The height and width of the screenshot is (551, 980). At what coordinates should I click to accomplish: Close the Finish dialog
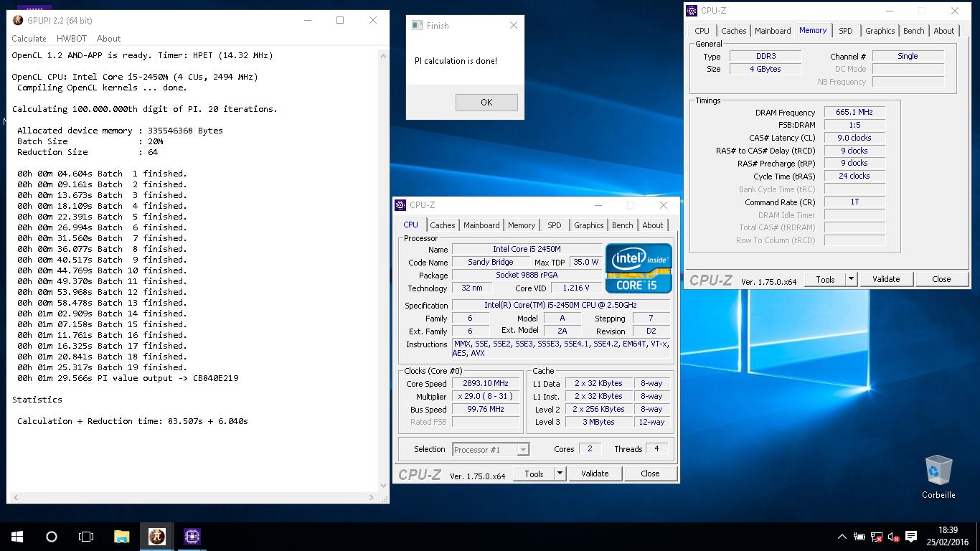click(514, 25)
